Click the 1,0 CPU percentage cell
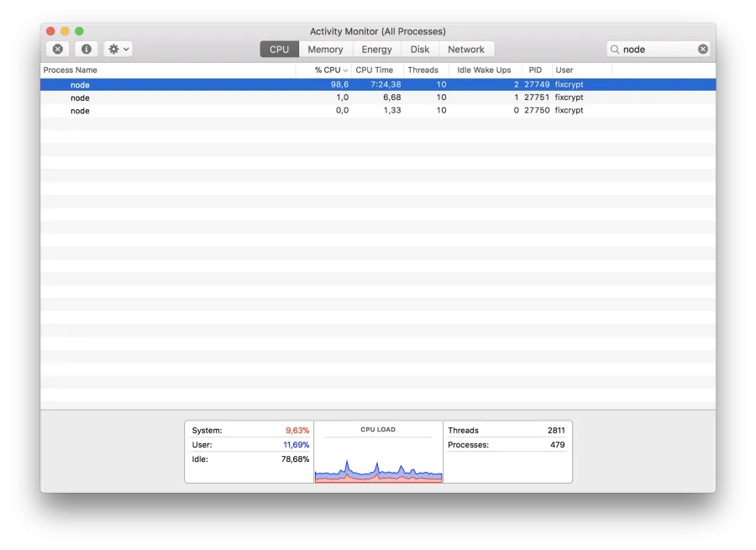 [343, 97]
